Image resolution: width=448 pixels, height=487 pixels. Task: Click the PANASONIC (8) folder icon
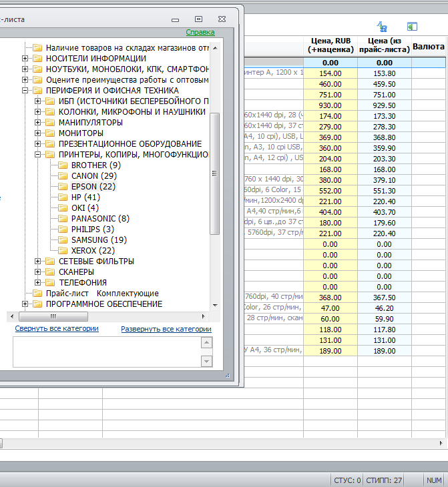coord(63,218)
